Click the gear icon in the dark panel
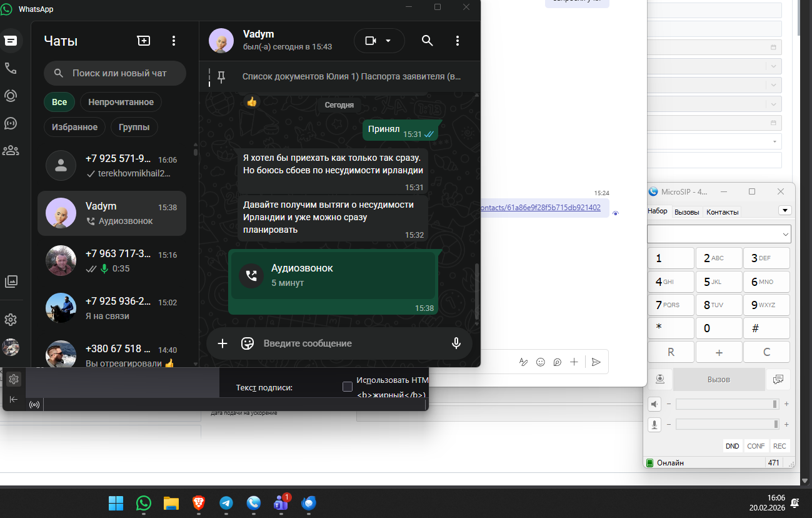This screenshot has height=518, width=812. [x=14, y=378]
